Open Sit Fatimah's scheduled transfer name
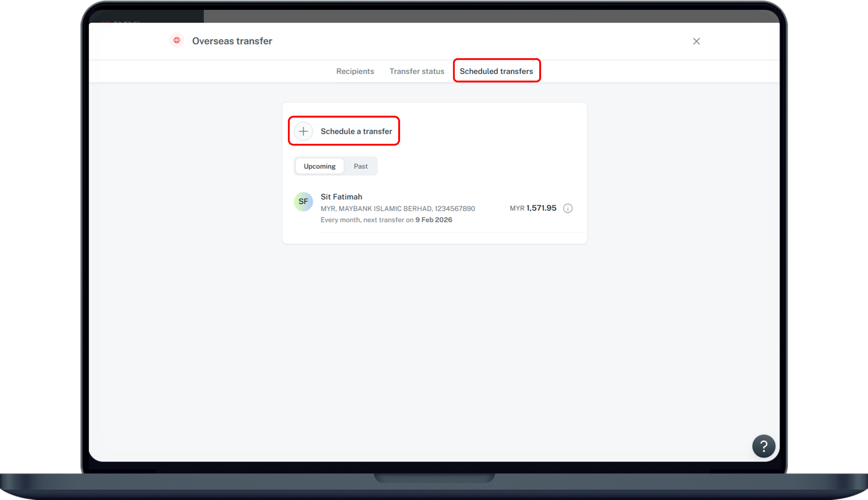Screen dimensions: 868x500 tap(341, 197)
